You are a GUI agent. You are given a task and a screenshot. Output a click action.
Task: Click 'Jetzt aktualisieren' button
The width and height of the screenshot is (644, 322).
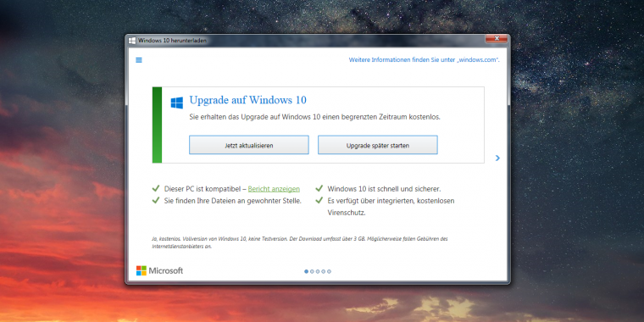click(x=249, y=145)
